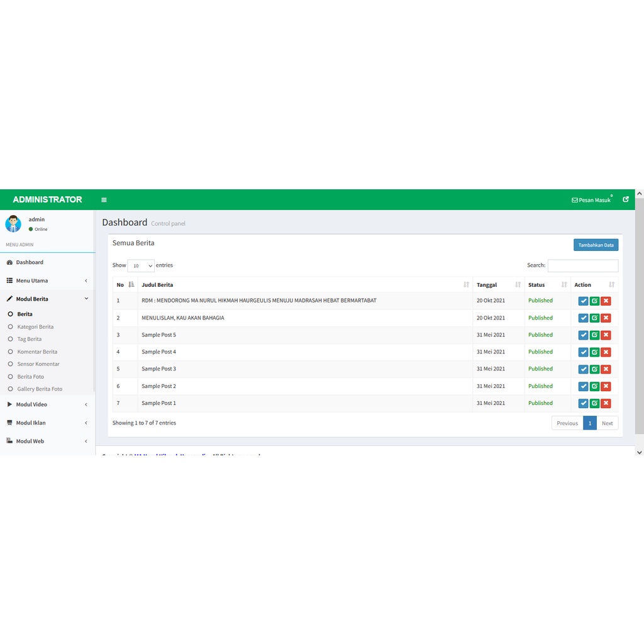This screenshot has width=644, height=644.
Task: Toggle the sidebar hamburger menu icon
Action: 104,200
